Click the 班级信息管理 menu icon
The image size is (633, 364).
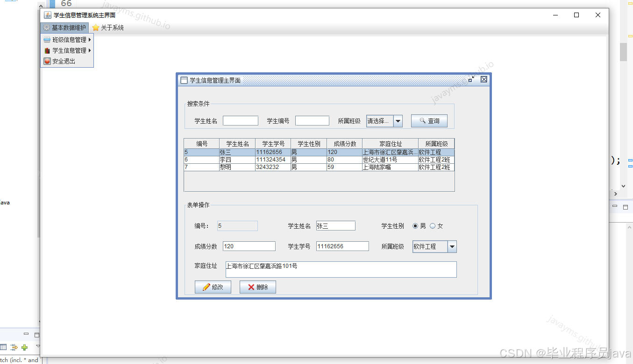[47, 40]
